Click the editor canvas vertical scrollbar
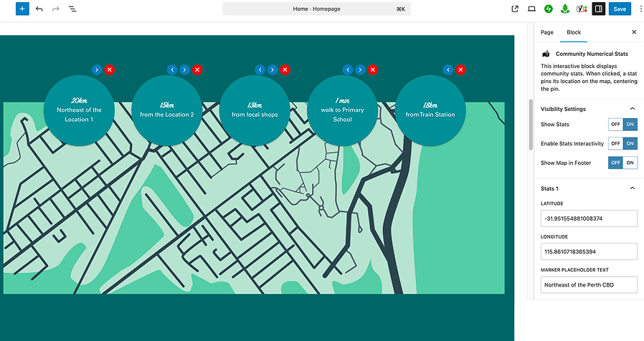 click(x=531, y=123)
